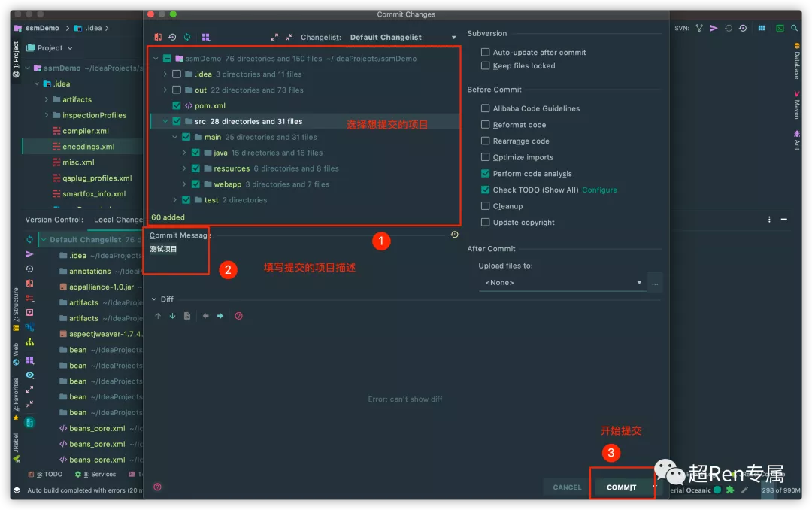The width and height of the screenshot is (812, 510).
Task: Open Version Control panel options dots
Action: point(769,220)
